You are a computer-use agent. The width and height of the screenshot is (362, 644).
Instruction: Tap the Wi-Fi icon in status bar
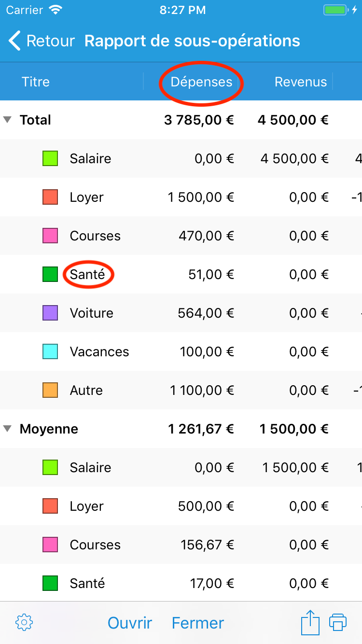(56, 10)
